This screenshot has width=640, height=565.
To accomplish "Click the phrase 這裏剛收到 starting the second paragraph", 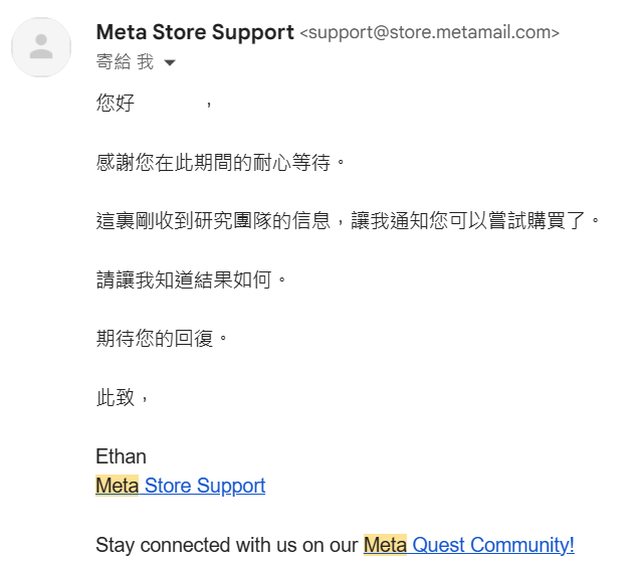I will click(x=143, y=219).
